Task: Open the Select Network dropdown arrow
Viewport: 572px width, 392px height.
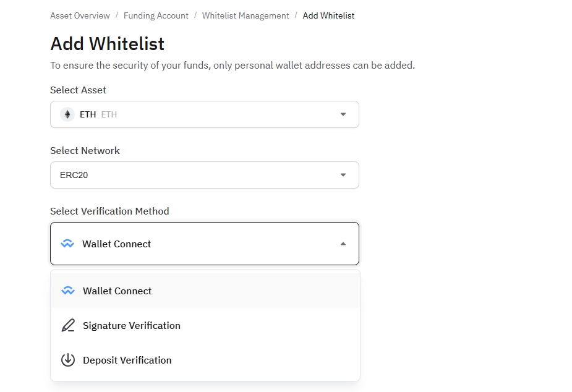Action: pos(343,175)
